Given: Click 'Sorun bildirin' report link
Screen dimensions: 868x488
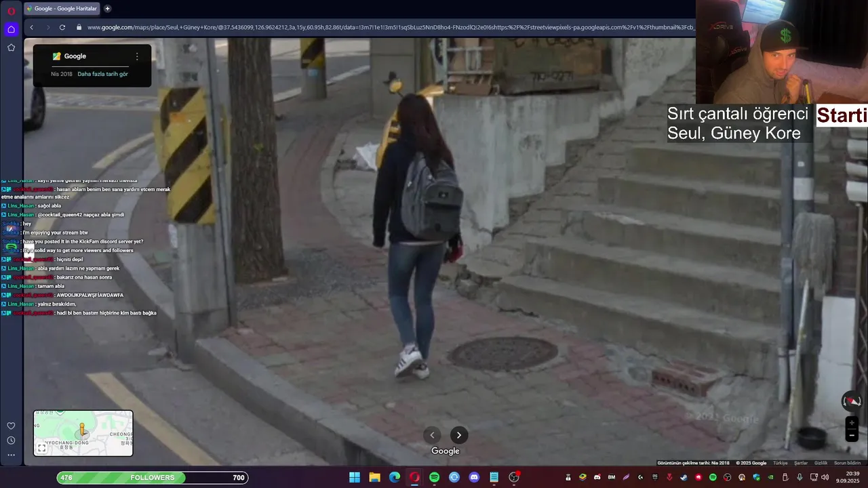Looking at the screenshot, I should point(847,463).
